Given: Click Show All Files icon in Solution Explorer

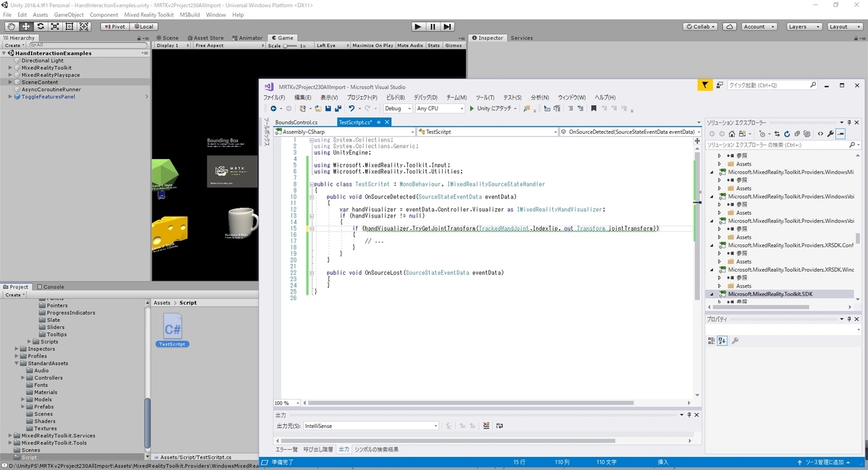Looking at the screenshot, I should pos(809,134).
